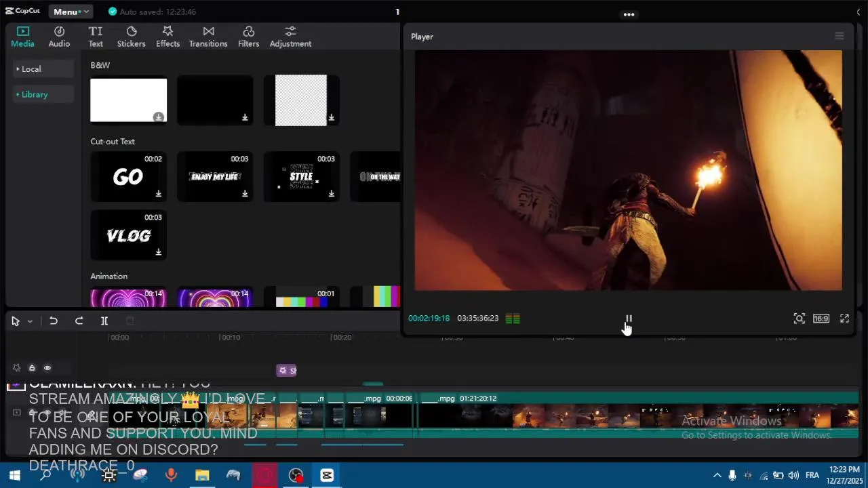The width and height of the screenshot is (868, 488).
Task: Click the current timecode 00:02:19:18
Action: tap(429, 319)
